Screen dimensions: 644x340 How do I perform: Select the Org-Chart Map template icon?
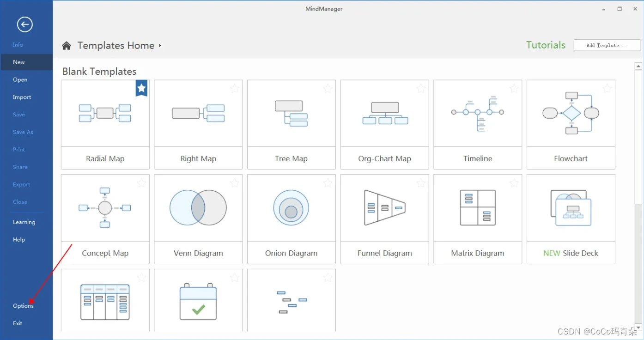click(385, 113)
